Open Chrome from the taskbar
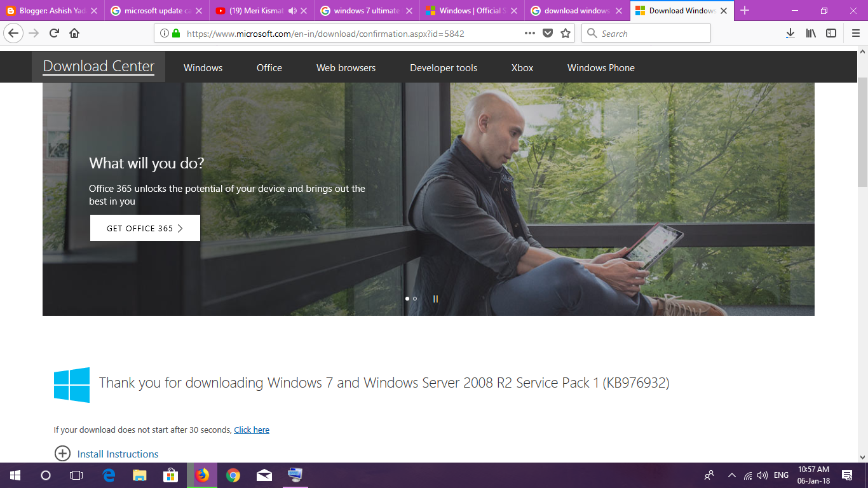Viewport: 868px width, 488px height. pyautogui.click(x=233, y=475)
